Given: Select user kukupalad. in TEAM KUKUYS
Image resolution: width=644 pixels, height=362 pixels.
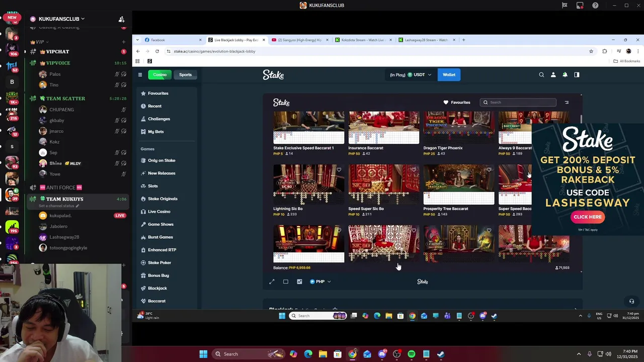Looking at the screenshot, I should [x=60, y=216].
